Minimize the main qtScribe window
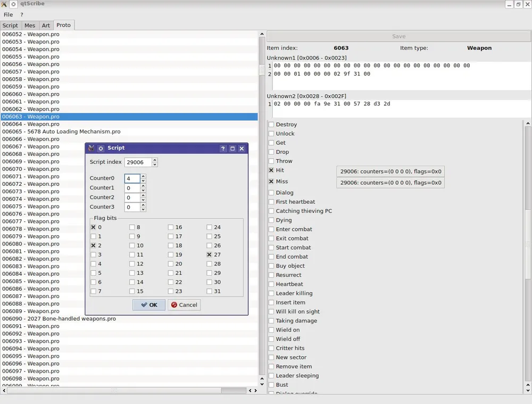Screen dimensions: 532x404 509,4
